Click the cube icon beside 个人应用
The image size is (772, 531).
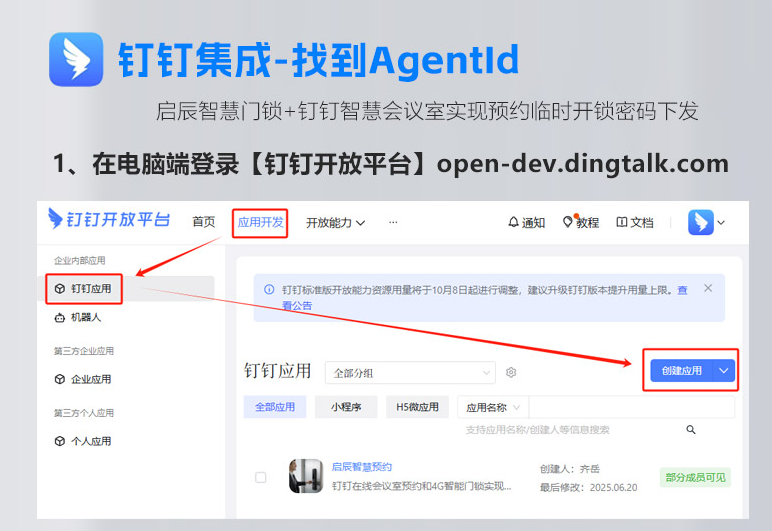(60, 441)
